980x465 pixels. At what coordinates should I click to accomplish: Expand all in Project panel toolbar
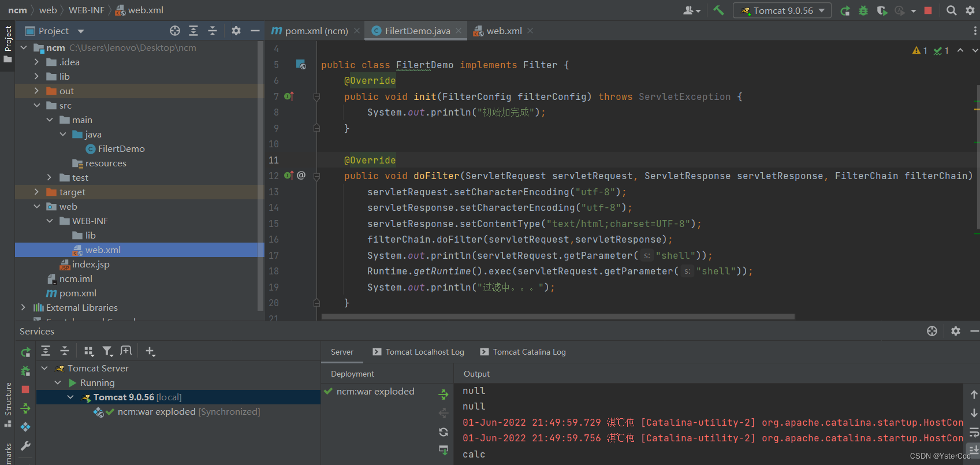click(193, 31)
